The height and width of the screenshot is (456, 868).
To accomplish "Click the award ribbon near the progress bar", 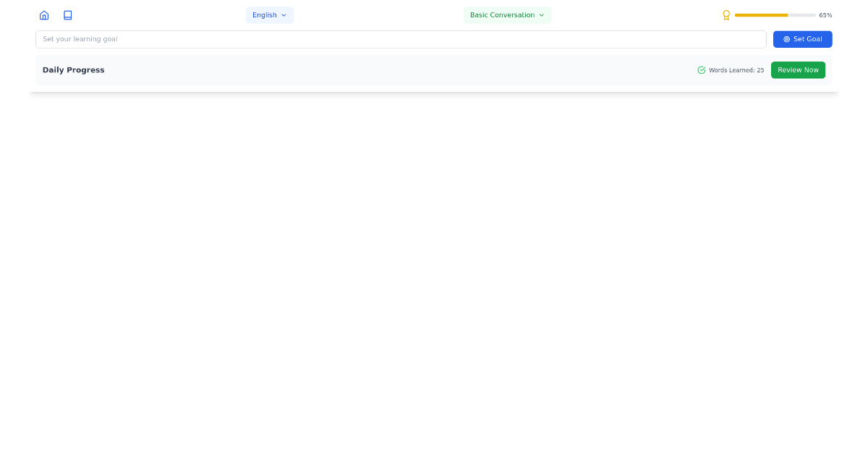I will (x=726, y=14).
